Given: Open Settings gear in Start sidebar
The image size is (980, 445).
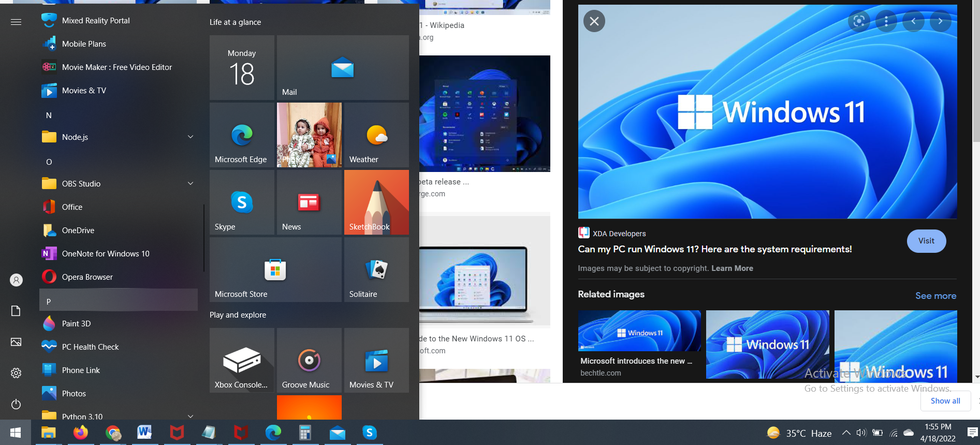Looking at the screenshot, I should [16, 373].
